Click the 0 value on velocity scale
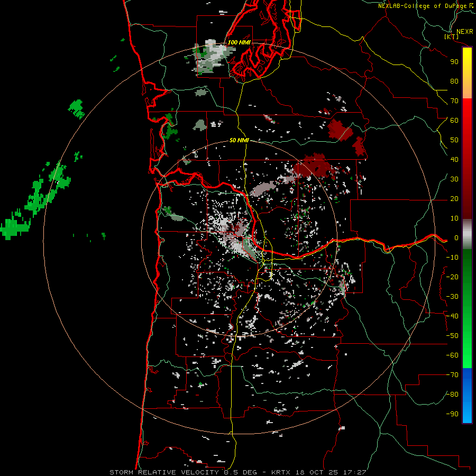The width and height of the screenshot is (476, 476). 456,238
